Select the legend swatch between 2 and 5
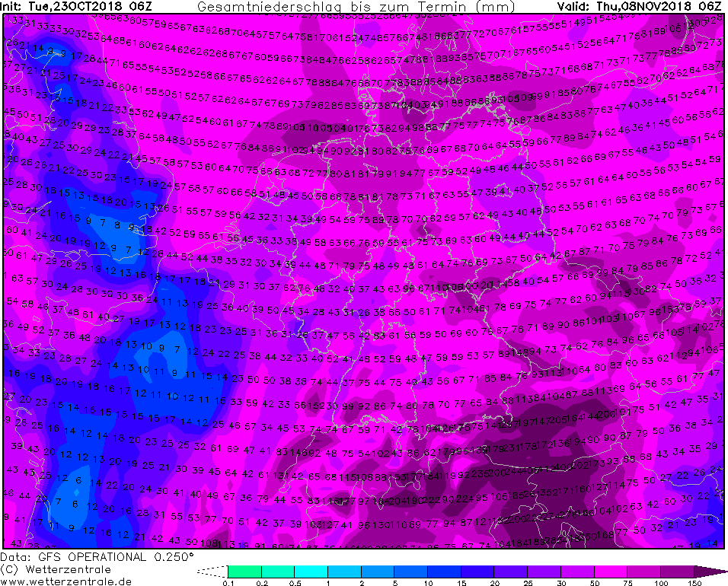This screenshot has height=586, width=728. [x=378, y=571]
